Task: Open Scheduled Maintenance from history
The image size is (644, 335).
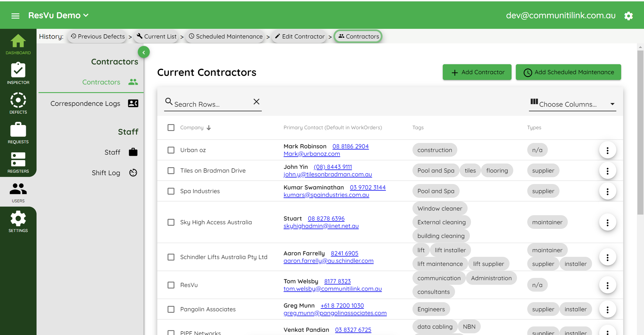Action: [226, 37]
